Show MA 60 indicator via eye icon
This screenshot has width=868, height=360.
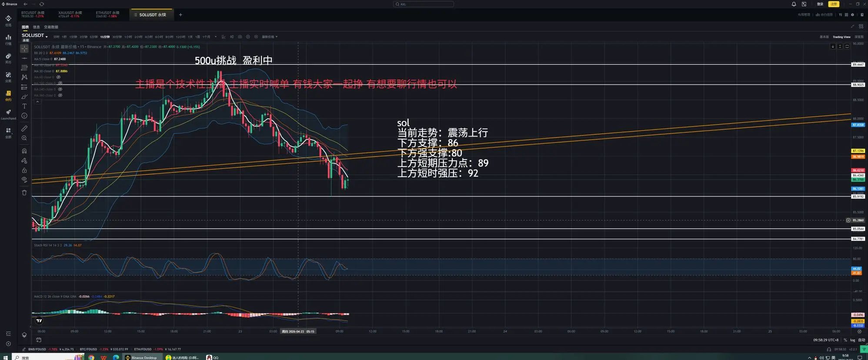58,77
